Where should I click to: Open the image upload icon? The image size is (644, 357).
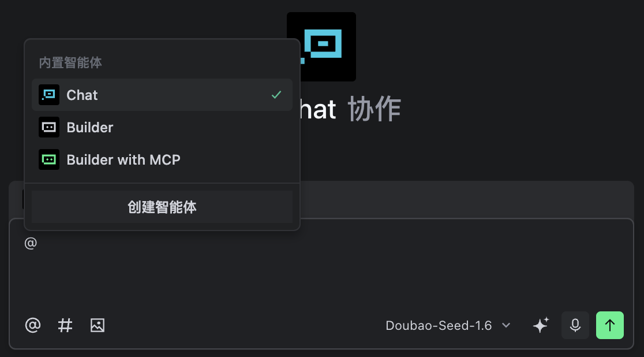coord(98,325)
